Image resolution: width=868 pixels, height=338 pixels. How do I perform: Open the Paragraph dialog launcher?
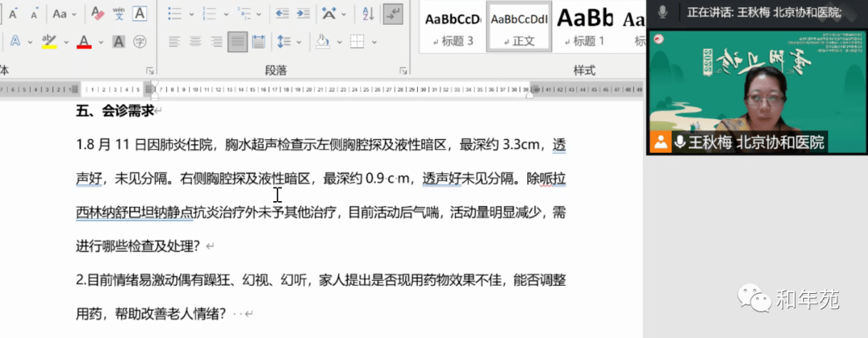403,71
